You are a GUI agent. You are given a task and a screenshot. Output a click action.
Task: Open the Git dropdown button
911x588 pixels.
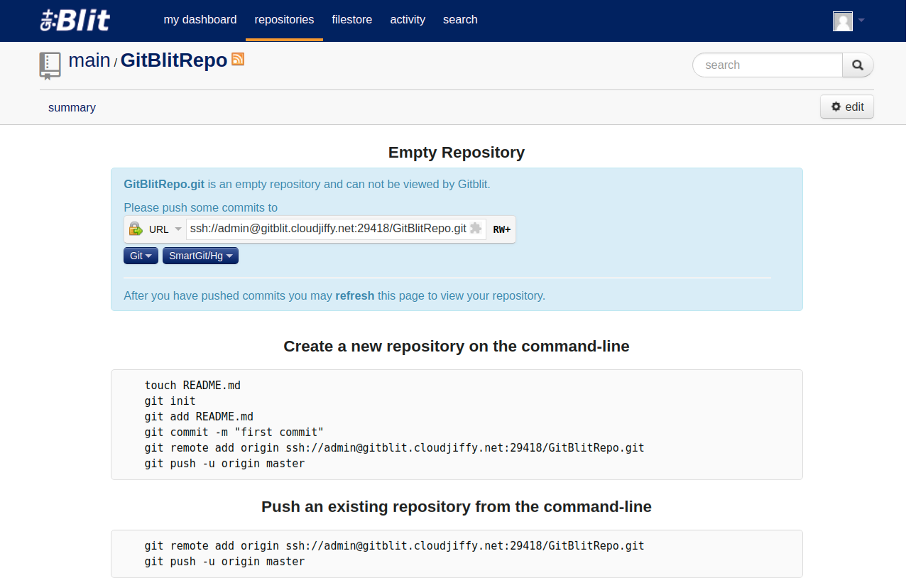pyautogui.click(x=141, y=256)
